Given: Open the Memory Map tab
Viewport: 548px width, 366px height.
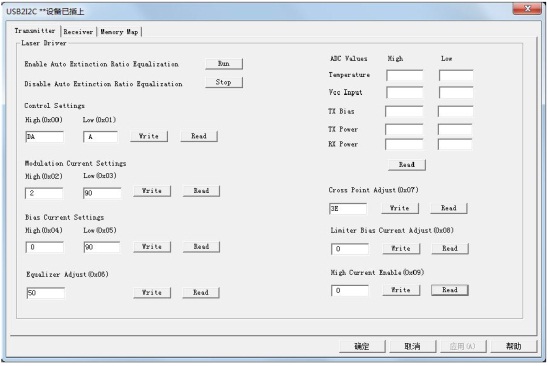Looking at the screenshot, I should click(x=119, y=32).
